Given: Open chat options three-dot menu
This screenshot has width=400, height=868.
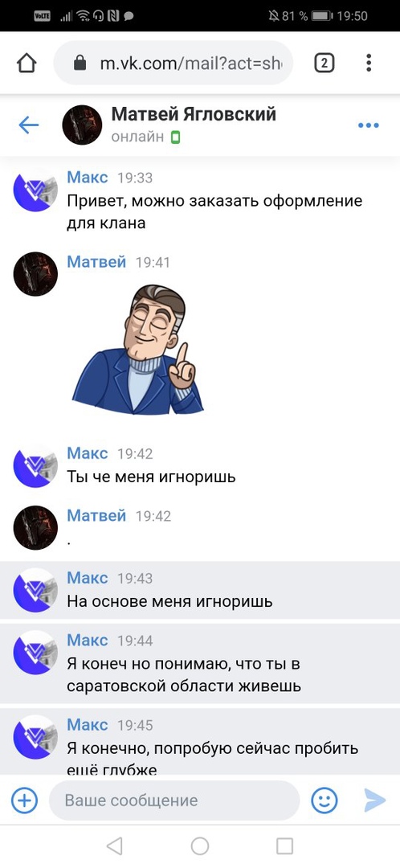Looking at the screenshot, I should tap(369, 125).
